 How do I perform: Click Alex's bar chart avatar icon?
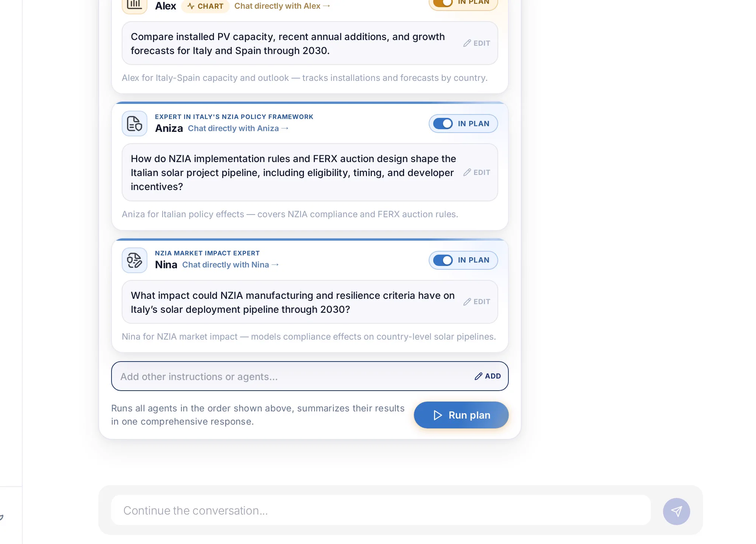pyautogui.click(x=134, y=5)
